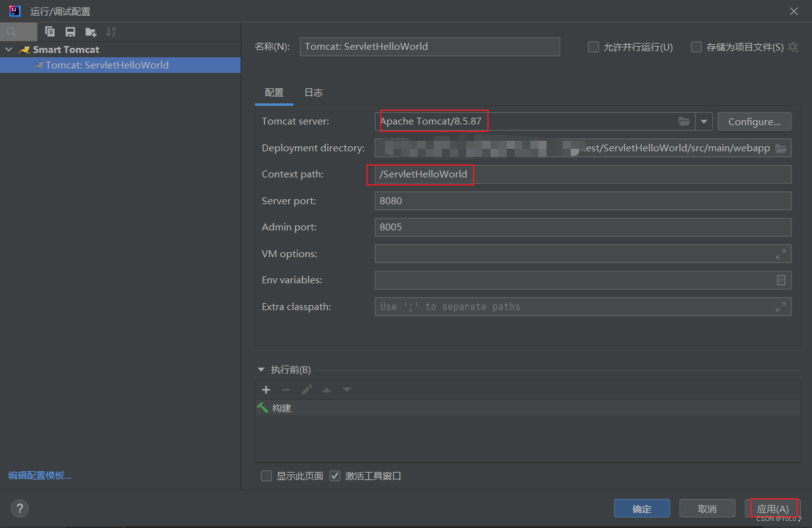Image resolution: width=812 pixels, height=528 pixels.
Task: Select the 构建 before-launch task row
Action: (527, 408)
